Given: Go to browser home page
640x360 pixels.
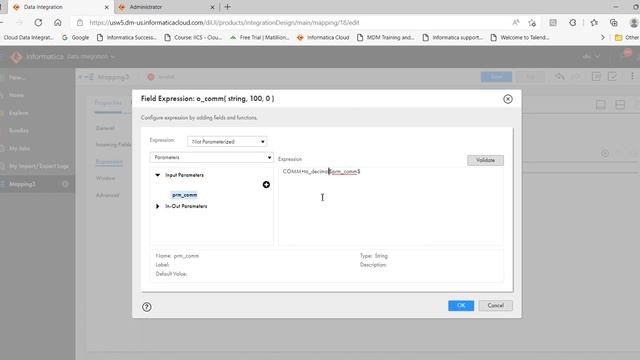Looking at the screenshot, I should pyautogui.click(x=58, y=23).
